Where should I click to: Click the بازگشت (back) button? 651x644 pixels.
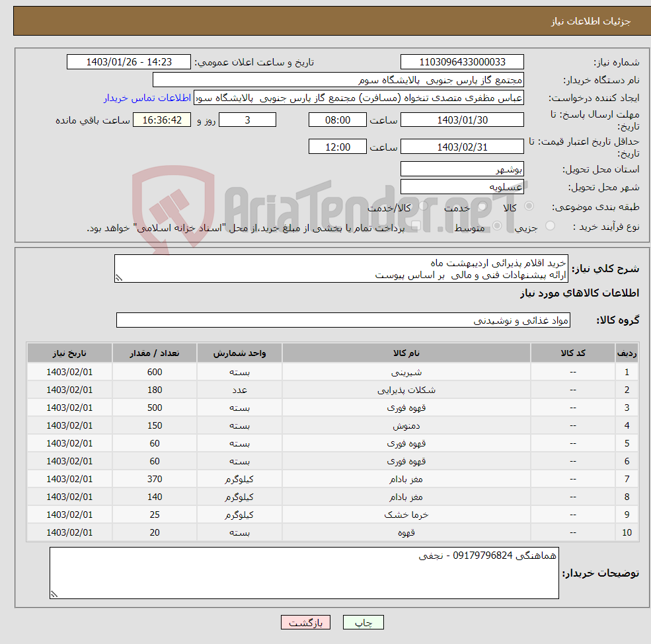[305, 622]
